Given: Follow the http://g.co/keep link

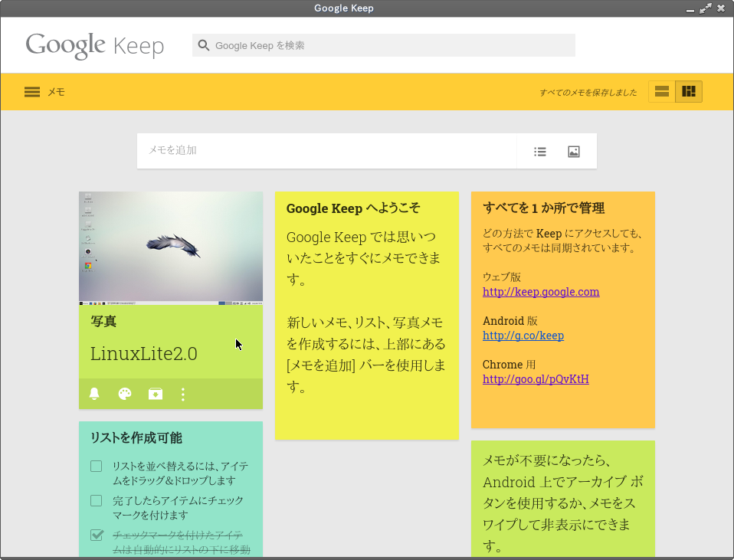Looking at the screenshot, I should point(523,336).
